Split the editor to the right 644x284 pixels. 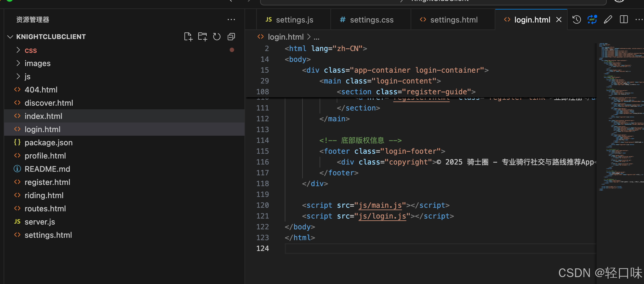pos(624,20)
